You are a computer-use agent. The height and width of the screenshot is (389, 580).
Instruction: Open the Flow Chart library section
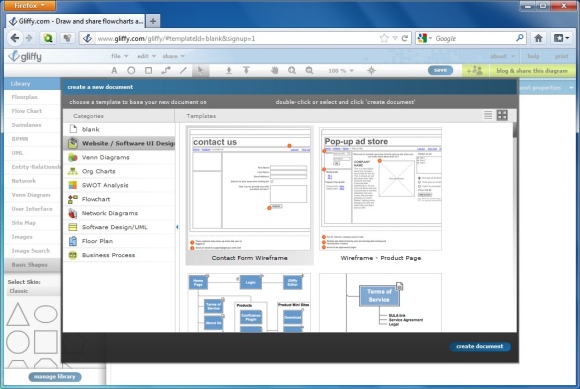[x=33, y=111]
